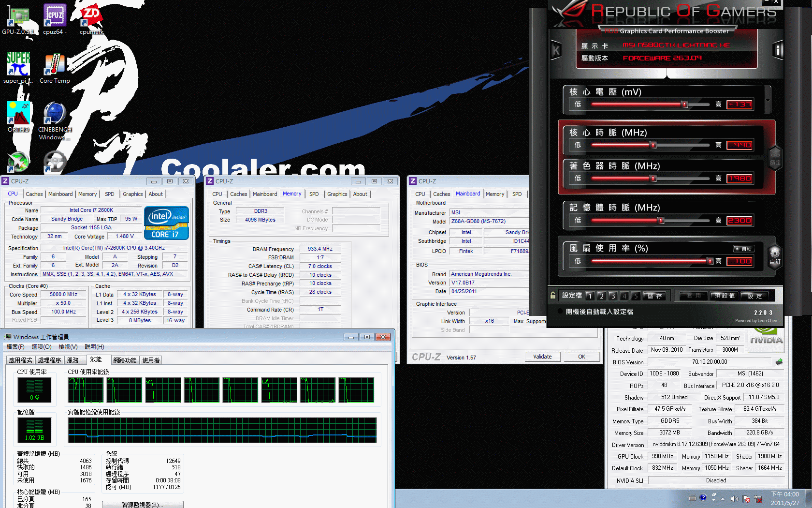
Task: Click the Intel Core i7 logo in CPU-Z
Action: click(x=166, y=223)
